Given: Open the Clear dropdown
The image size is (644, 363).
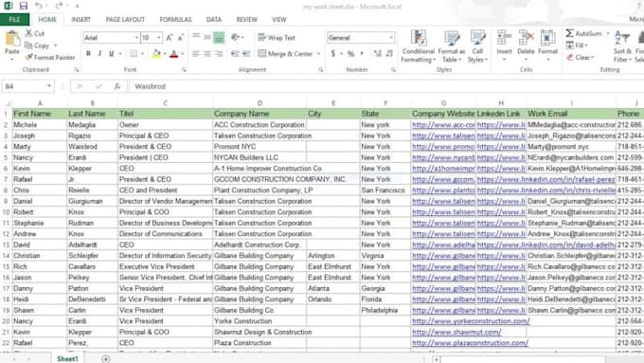Looking at the screenshot, I should 580,58.
